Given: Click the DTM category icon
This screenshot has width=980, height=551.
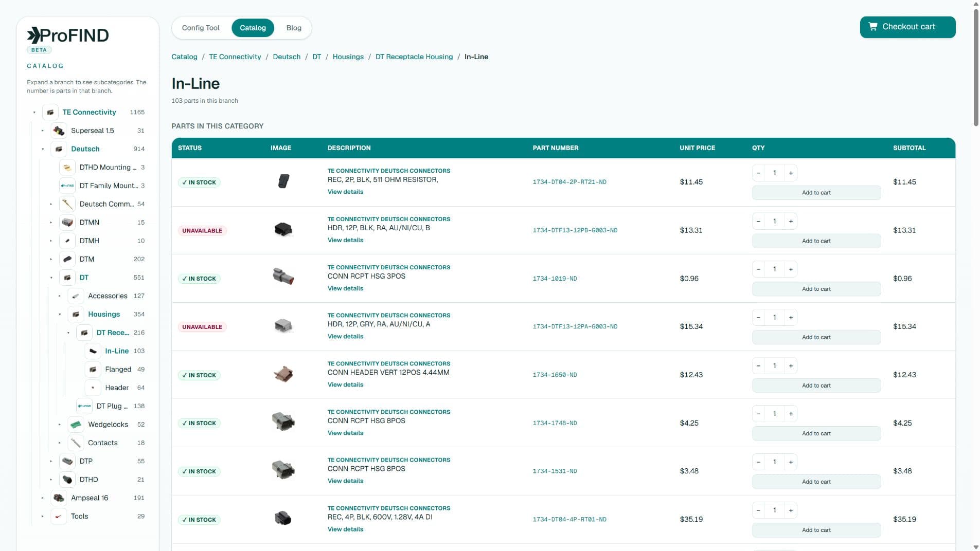Looking at the screenshot, I should click(67, 259).
